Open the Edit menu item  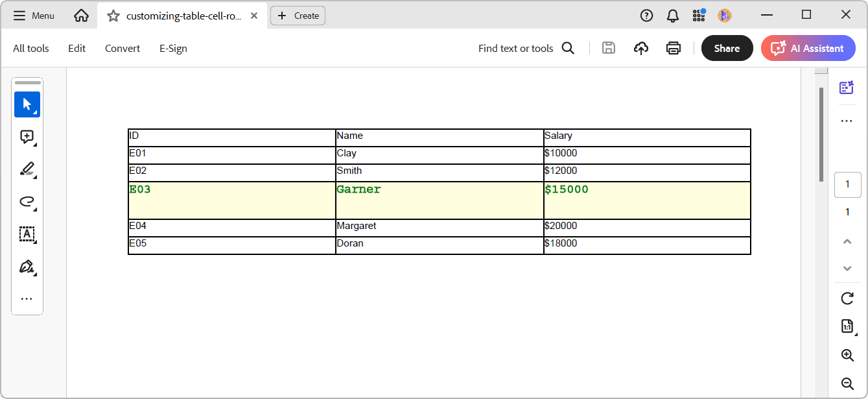click(x=77, y=48)
